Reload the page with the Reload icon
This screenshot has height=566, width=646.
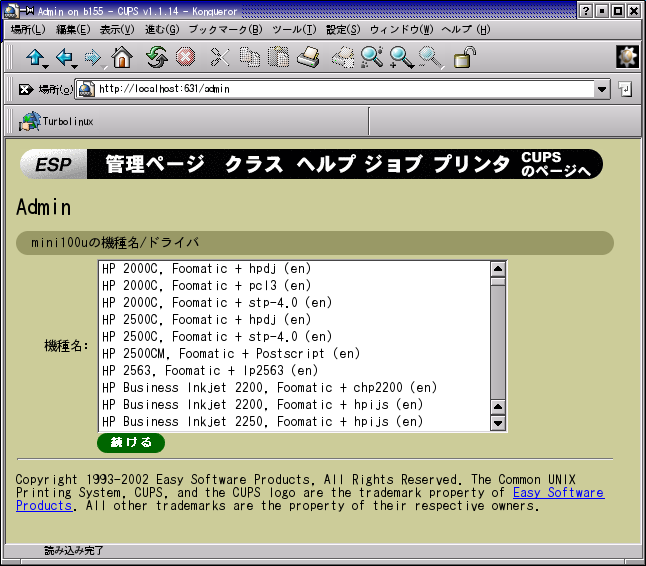[157, 57]
